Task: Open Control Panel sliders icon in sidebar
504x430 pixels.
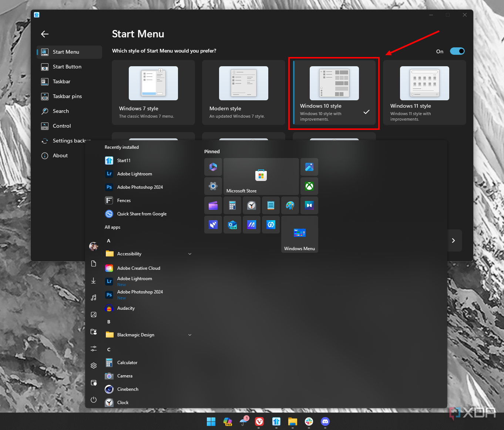Action: [x=94, y=349]
